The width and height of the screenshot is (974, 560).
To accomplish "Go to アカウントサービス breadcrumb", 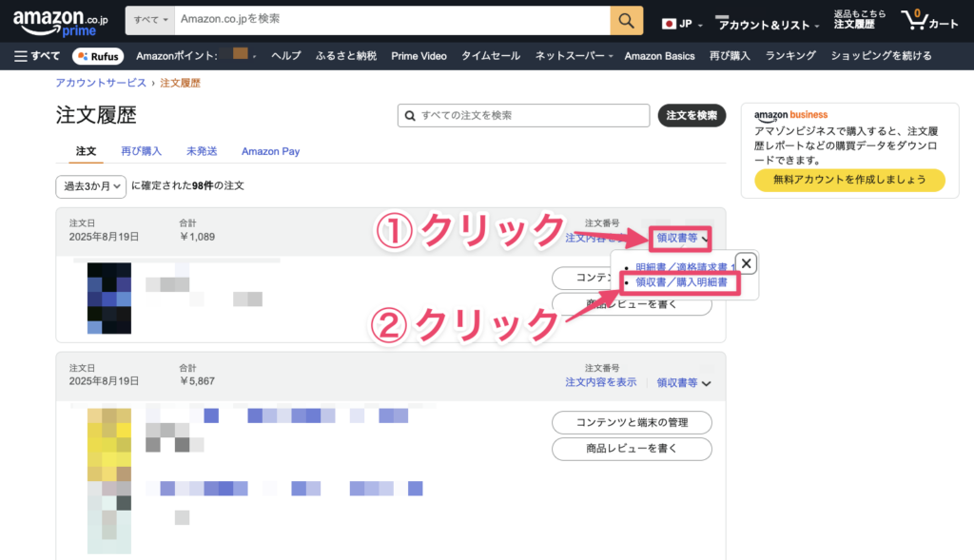I will [x=101, y=84].
